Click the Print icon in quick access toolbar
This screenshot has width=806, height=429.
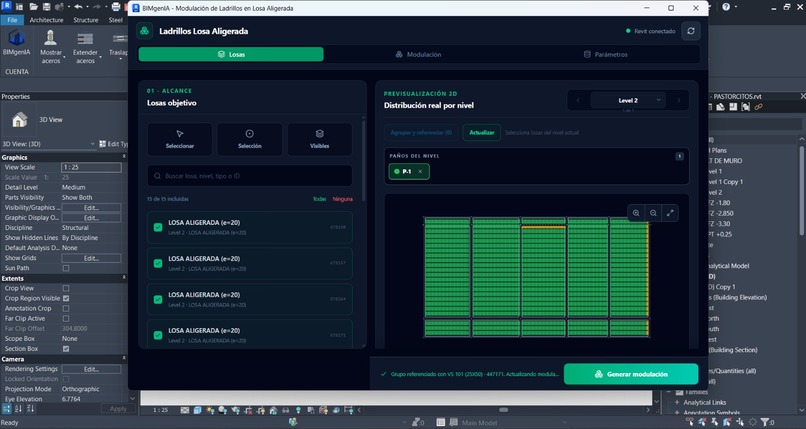[x=116, y=7]
